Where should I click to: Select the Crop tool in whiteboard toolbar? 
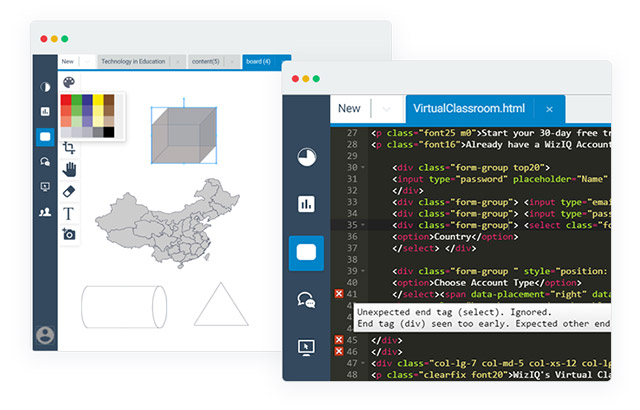pyautogui.click(x=69, y=147)
